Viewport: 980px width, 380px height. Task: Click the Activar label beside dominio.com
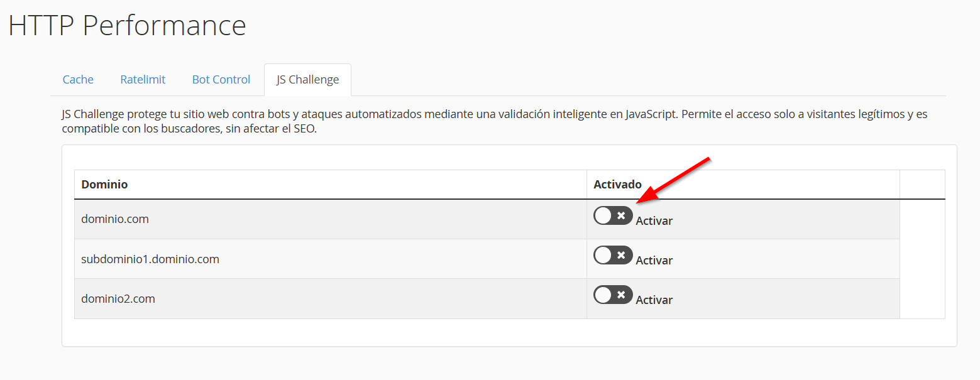coord(654,221)
